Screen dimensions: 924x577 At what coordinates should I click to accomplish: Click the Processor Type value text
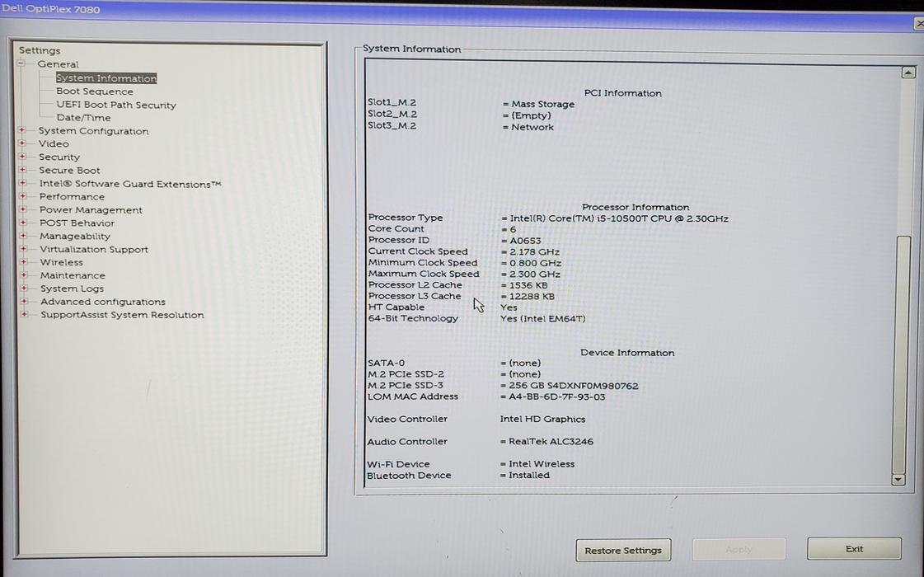pyautogui.click(x=619, y=218)
